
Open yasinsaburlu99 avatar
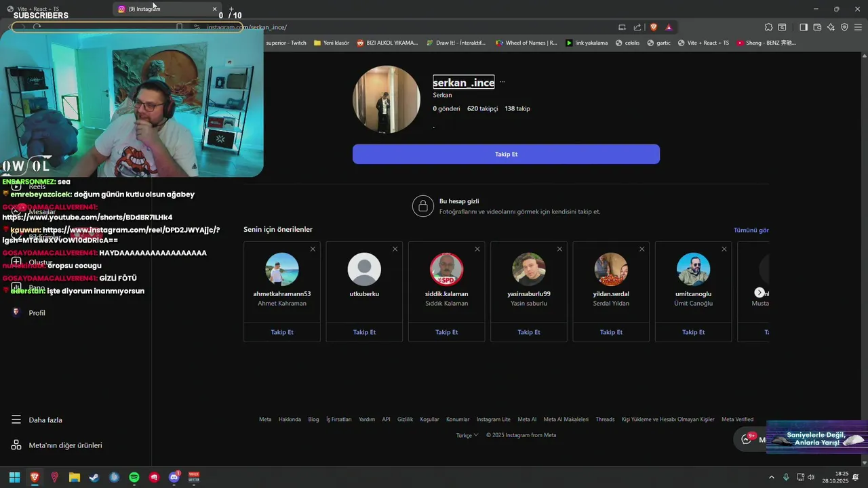pyautogui.click(x=529, y=269)
